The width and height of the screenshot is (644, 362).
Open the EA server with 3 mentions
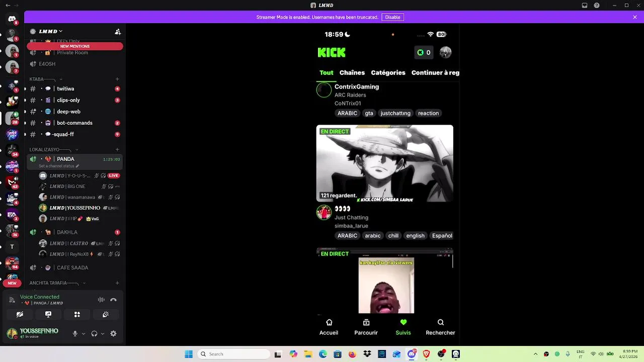tap(12, 215)
